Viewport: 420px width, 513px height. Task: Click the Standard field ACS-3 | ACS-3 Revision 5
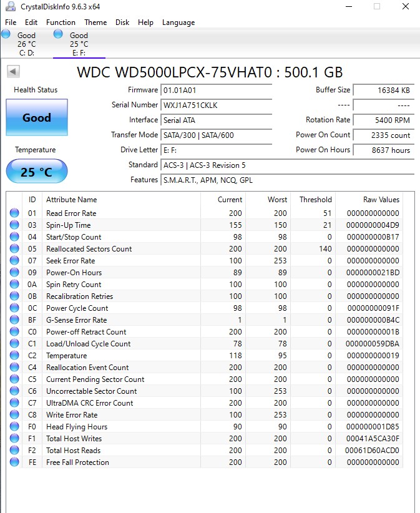pos(288,165)
